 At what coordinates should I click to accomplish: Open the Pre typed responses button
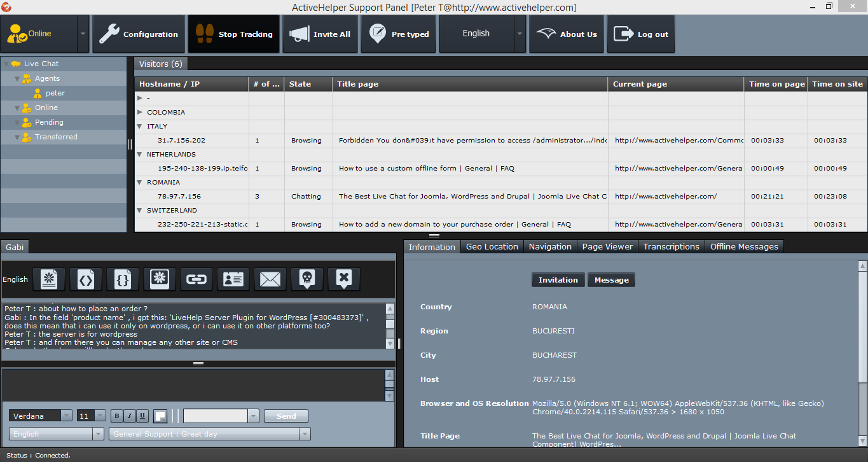tap(399, 34)
